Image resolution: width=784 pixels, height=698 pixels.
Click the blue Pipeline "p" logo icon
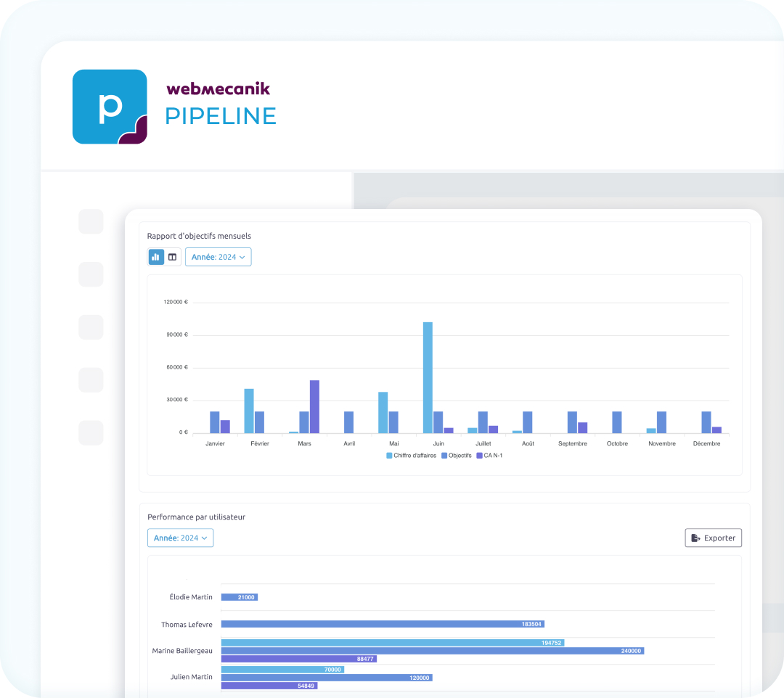tap(110, 107)
